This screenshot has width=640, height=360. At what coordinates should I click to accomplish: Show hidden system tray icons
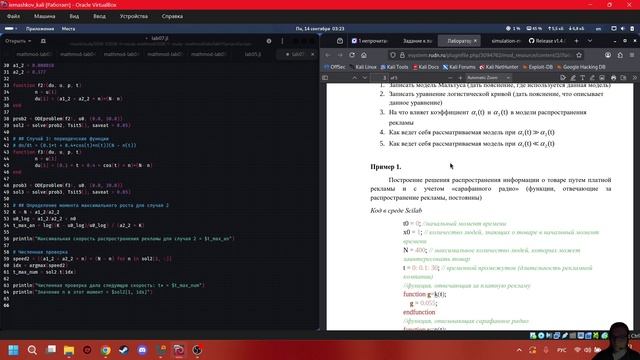pos(519,350)
